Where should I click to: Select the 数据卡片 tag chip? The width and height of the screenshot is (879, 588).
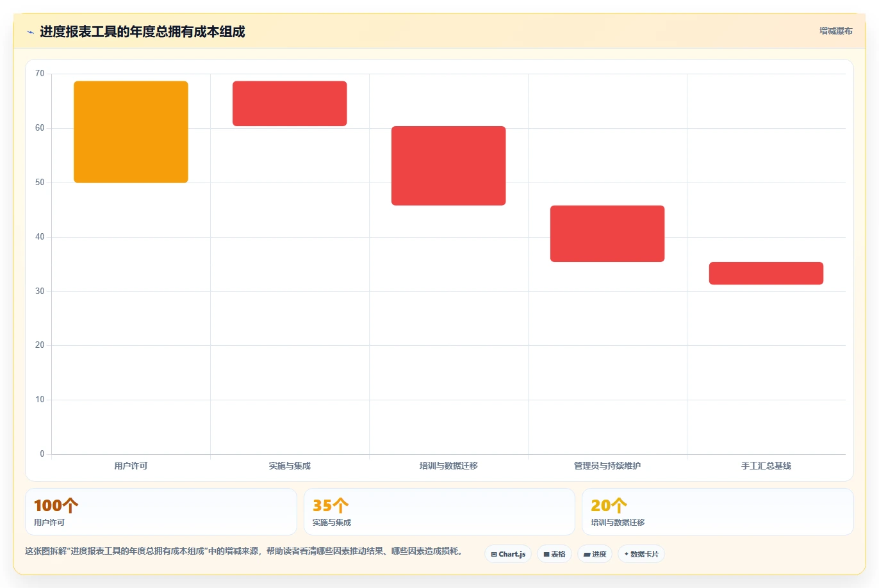click(x=641, y=554)
